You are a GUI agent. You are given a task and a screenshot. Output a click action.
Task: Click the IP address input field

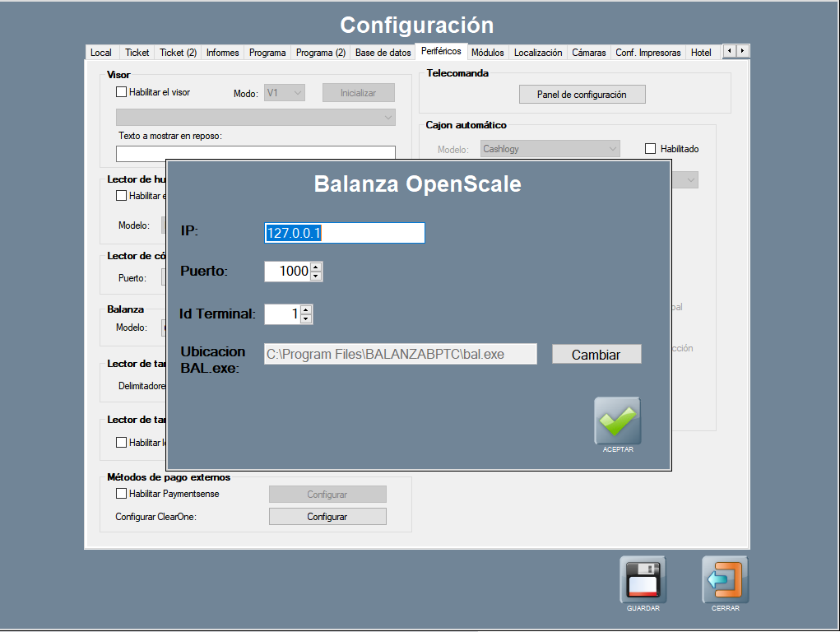pyautogui.click(x=344, y=233)
